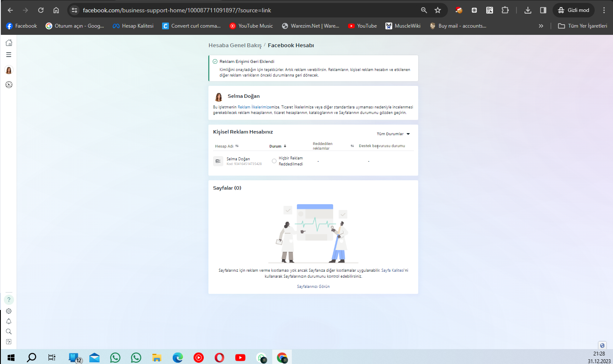Open Task View on the taskbar

click(52, 358)
